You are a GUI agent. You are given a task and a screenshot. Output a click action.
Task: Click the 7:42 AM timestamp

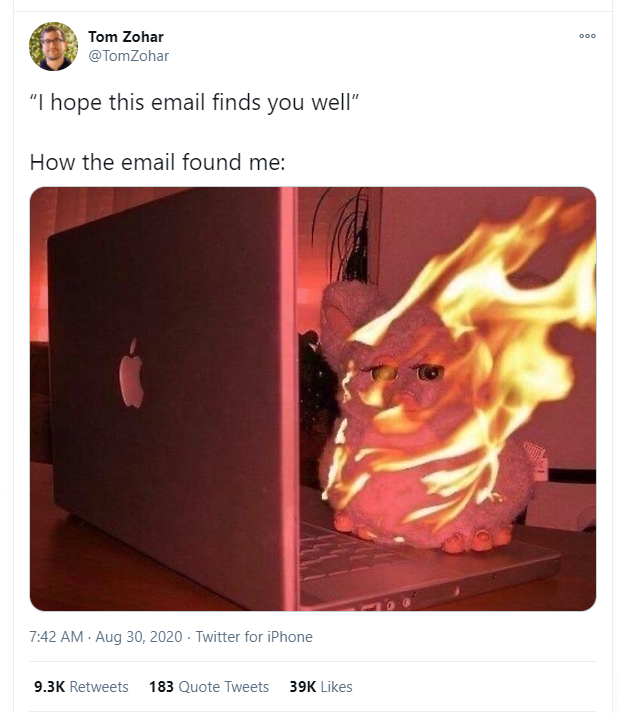coord(56,637)
